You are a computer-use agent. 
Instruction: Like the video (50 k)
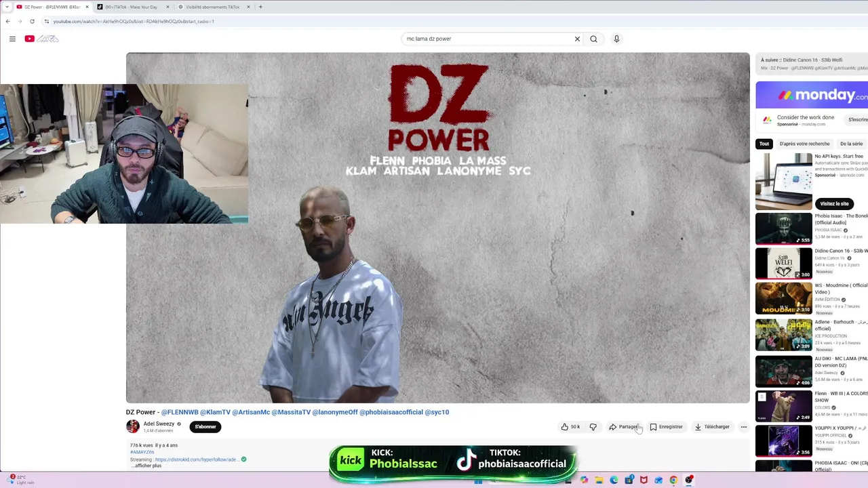(570, 427)
